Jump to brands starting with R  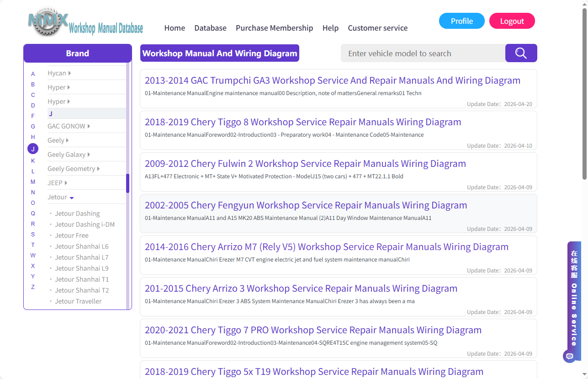pyautogui.click(x=33, y=224)
